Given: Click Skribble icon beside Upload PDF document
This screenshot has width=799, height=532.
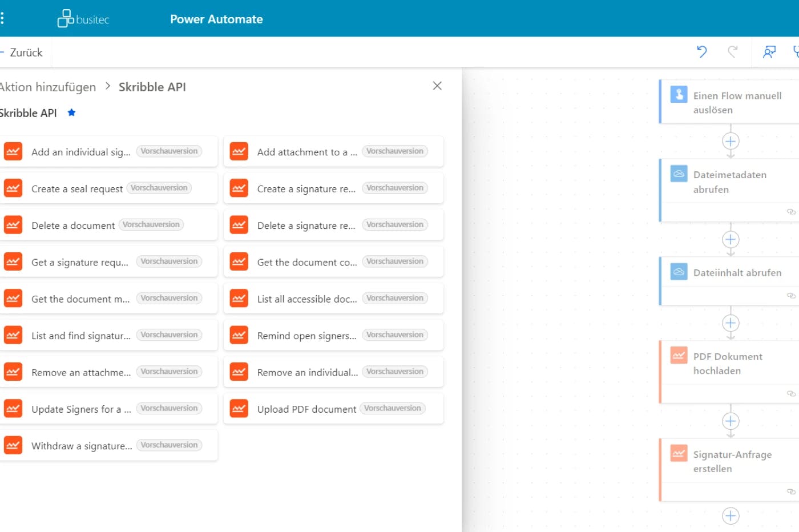Looking at the screenshot, I should (x=239, y=409).
